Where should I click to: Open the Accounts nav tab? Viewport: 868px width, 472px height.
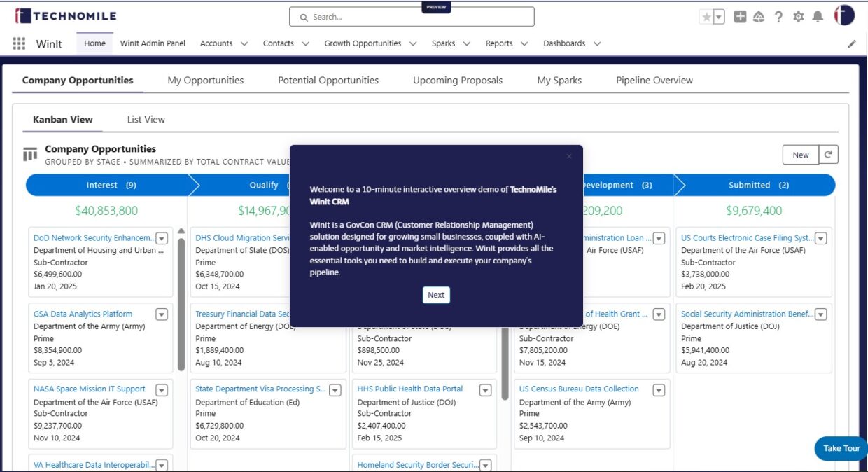pyautogui.click(x=216, y=43)
